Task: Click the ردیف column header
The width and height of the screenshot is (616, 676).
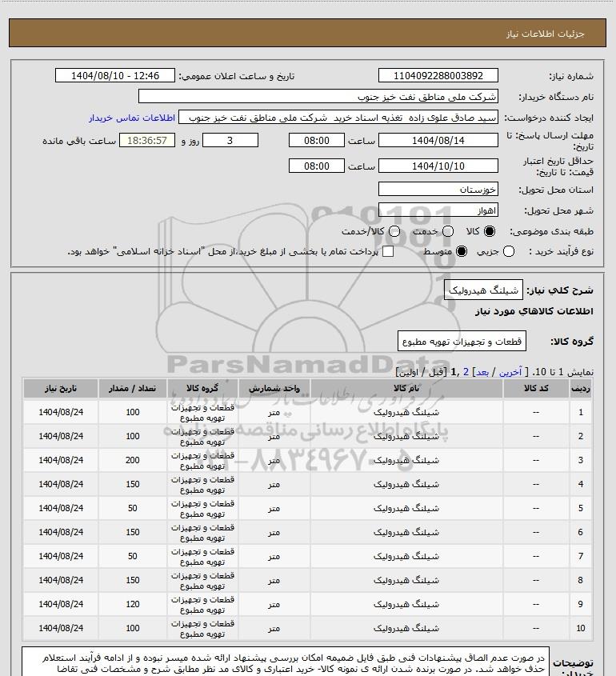Action: 580,389
